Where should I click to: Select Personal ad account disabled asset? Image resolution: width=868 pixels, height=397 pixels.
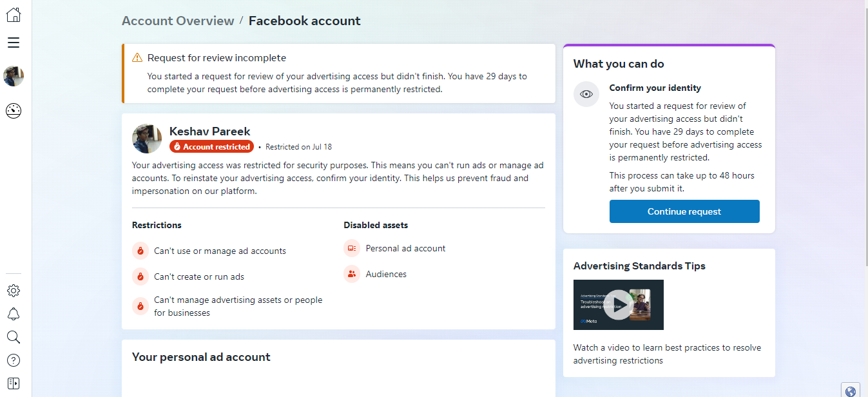(405, 248)
